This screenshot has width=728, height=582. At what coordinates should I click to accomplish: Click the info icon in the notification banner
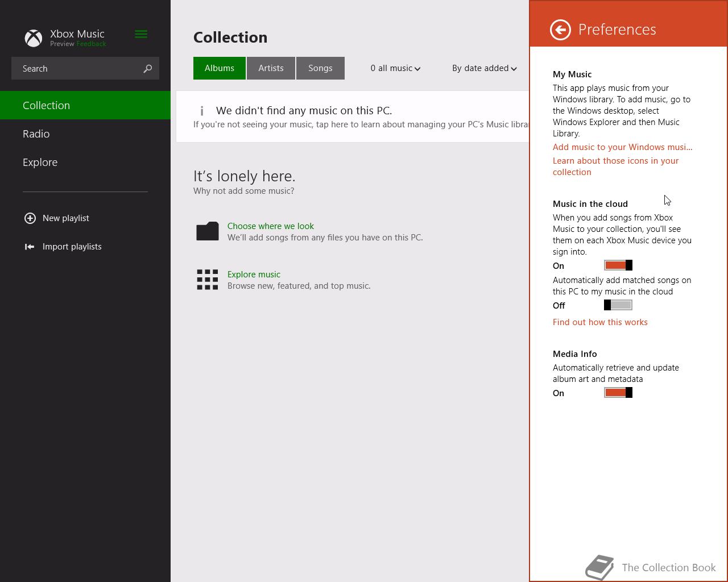pyautogui.click(x=202, y=111)
